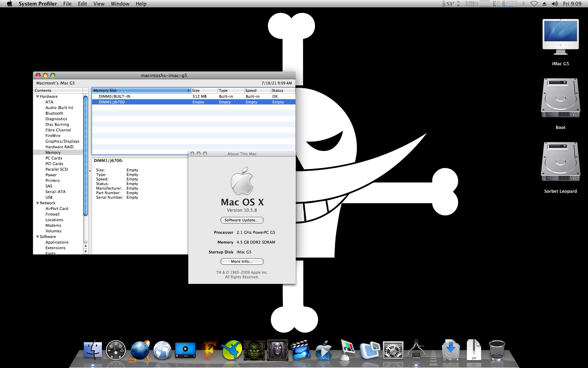
Task: Click the Status column header
Action: [283, 90]
